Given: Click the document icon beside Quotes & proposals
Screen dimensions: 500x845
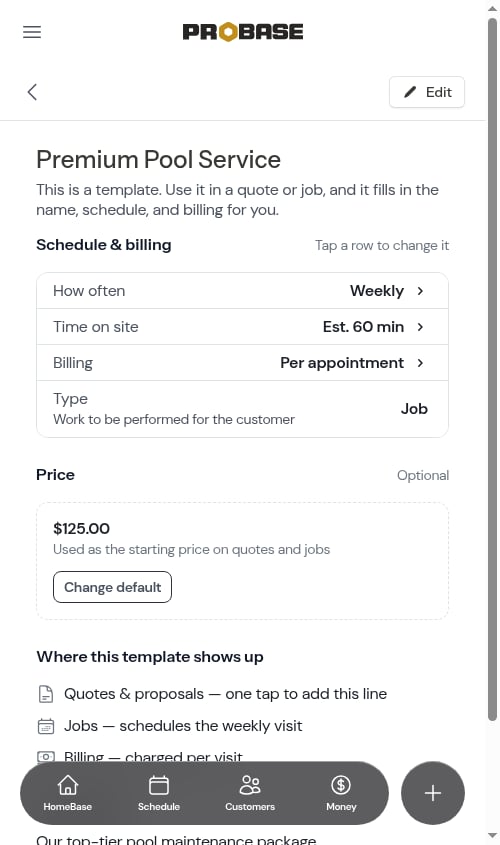Looking at the screenshot, I should coord(46,694).
